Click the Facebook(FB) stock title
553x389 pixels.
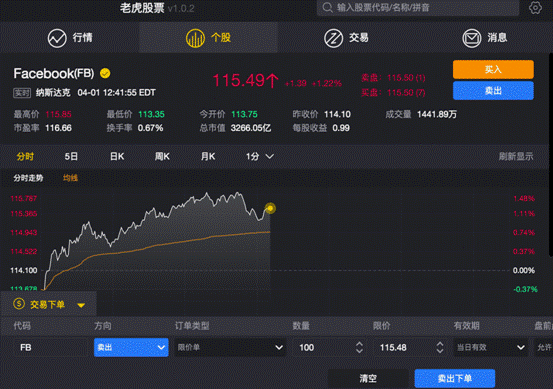pyautogui.click(x=54, y=73)
